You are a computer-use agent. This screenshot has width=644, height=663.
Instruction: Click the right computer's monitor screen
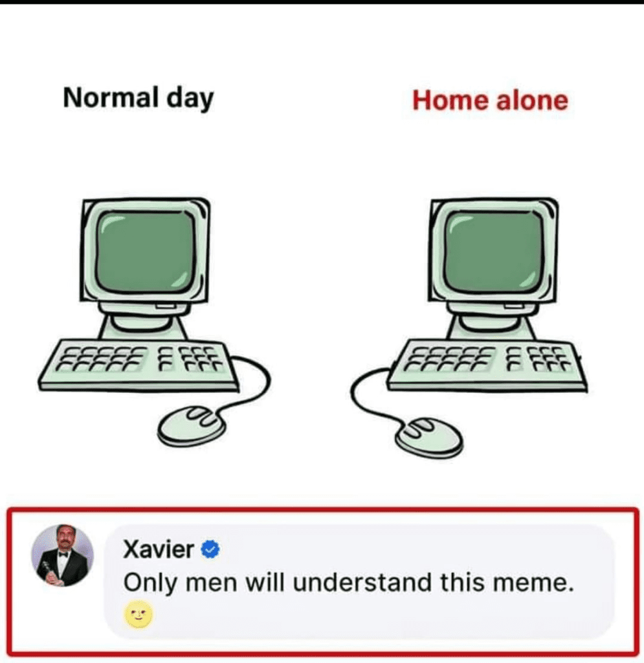[x=494, y=252]
